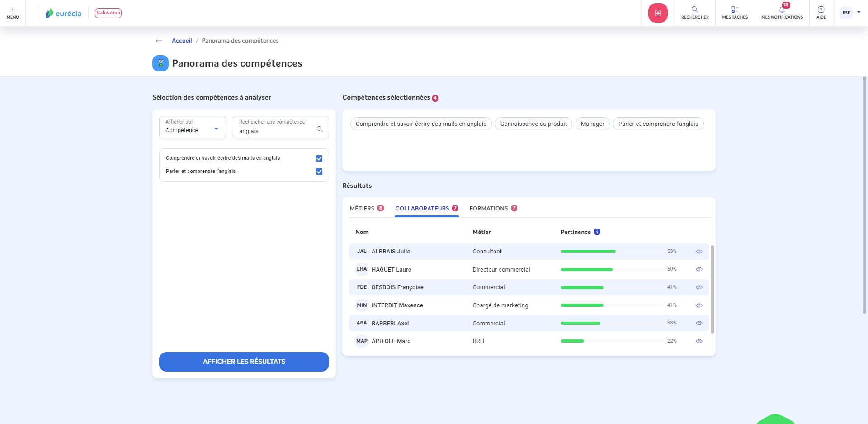This screenshot has width=868, height=424.
Task: Click the Comprendre et savoir écrire des mails chip
Action: tap(421, 124)
